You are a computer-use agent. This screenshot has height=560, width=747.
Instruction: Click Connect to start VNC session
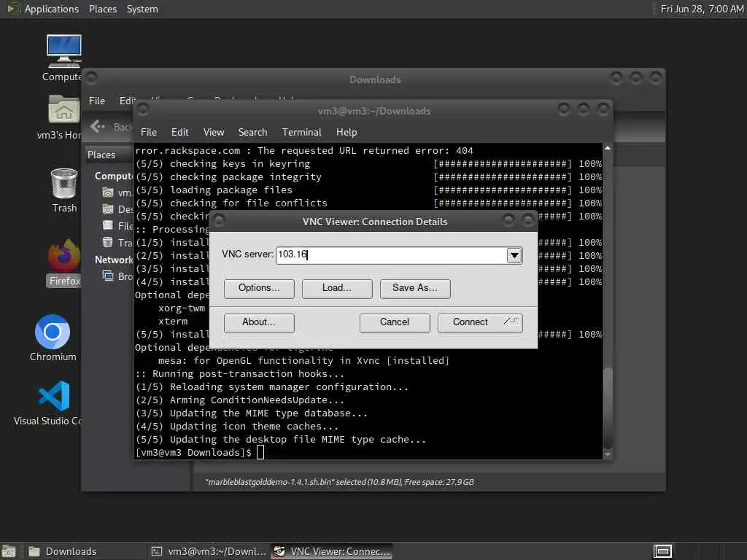(480, 322)
